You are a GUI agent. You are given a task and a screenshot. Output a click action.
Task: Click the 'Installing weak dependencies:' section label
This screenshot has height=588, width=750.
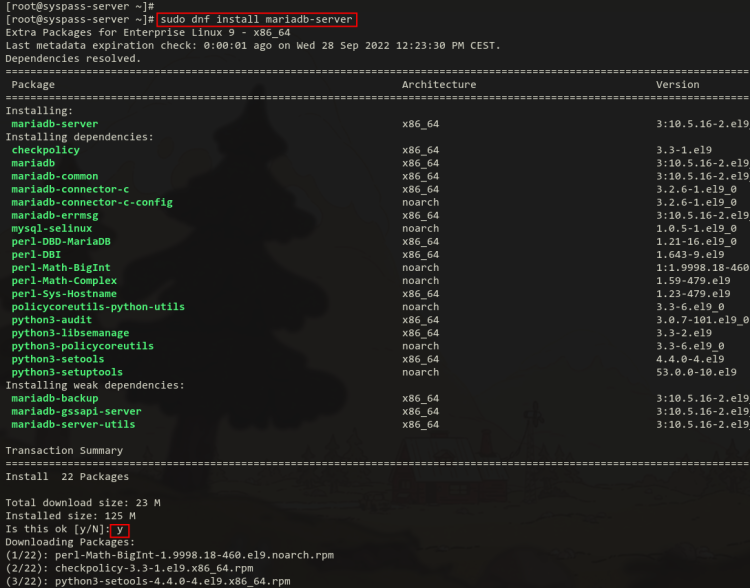pos(95,385)
